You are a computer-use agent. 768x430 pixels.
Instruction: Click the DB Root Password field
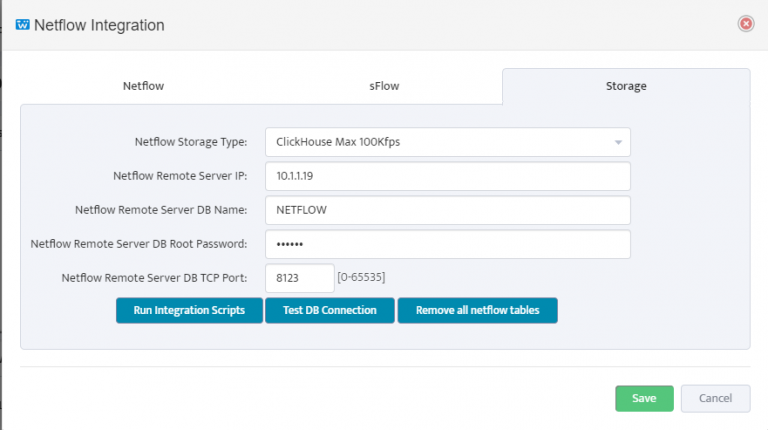pyautogui.click(x=447, y=244)
